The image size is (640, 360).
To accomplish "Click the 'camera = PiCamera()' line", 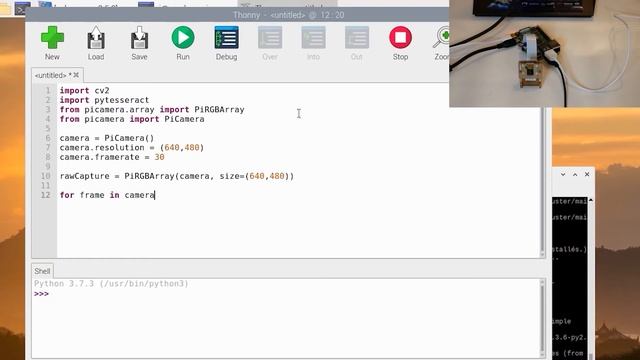I will point(107,138).
